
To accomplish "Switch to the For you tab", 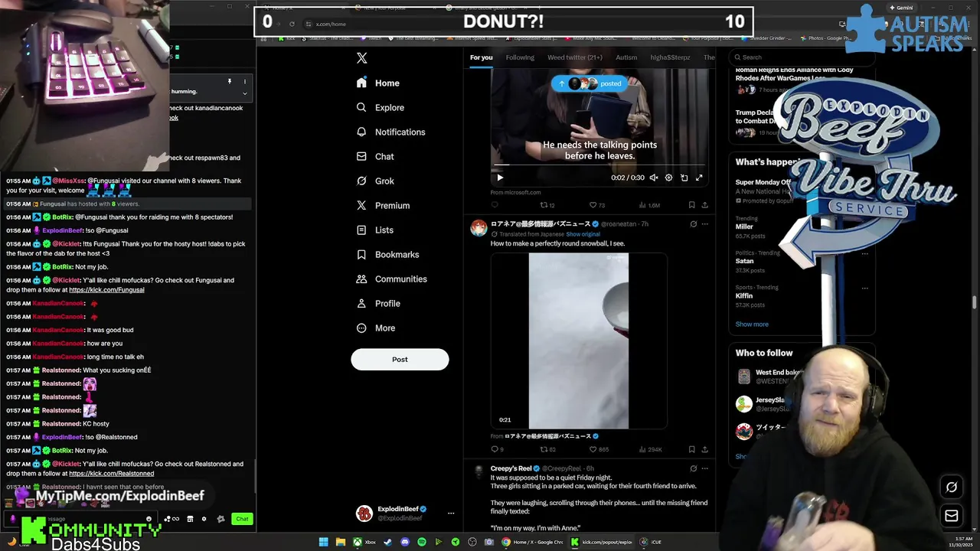I will [482, 57].
